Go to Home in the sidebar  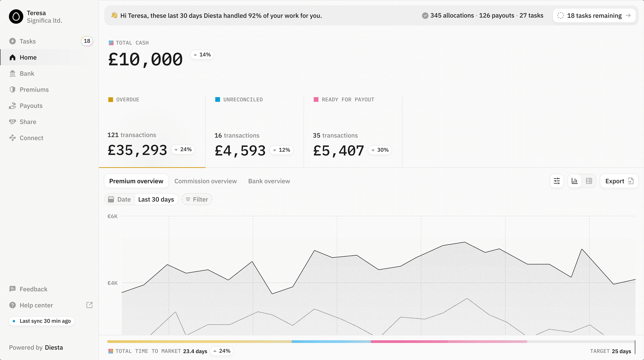[49, 57]
